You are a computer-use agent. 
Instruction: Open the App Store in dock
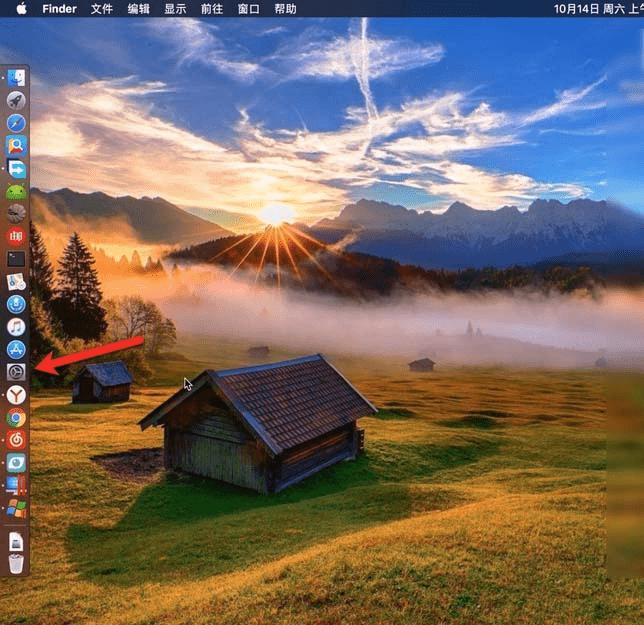tap(16, 349)
